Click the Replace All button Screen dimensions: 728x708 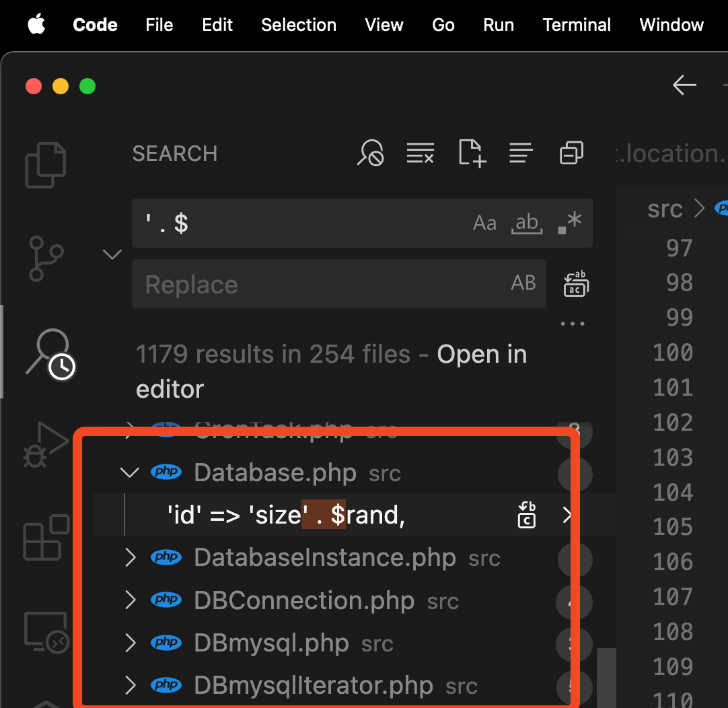tap(576, 283)
